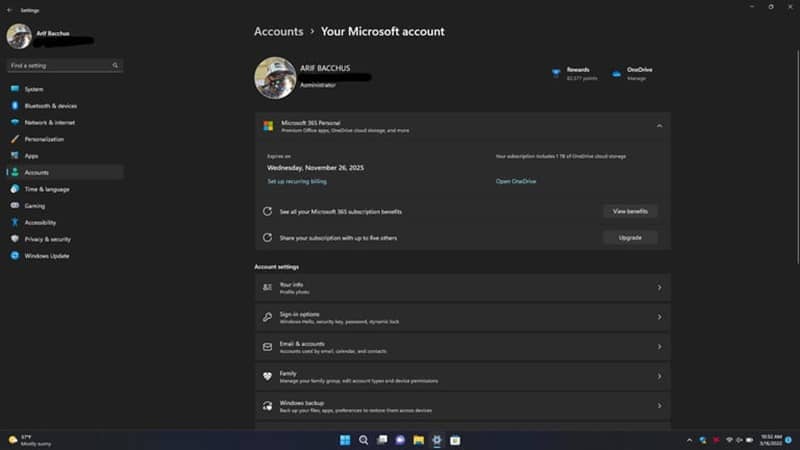This screenshot has width=800, height=450.
Task: Collapse the Microsoft 365 Personal panel
Action: [x=659, y=126]
